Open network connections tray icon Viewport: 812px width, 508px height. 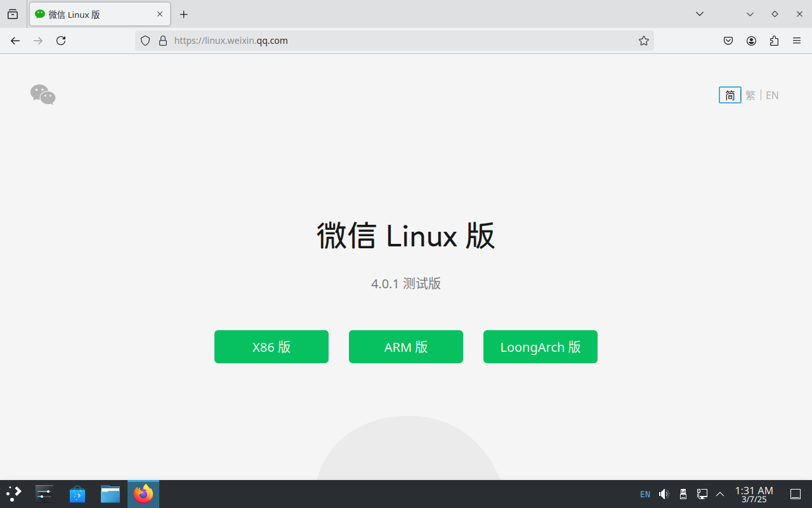coord(702,494)
